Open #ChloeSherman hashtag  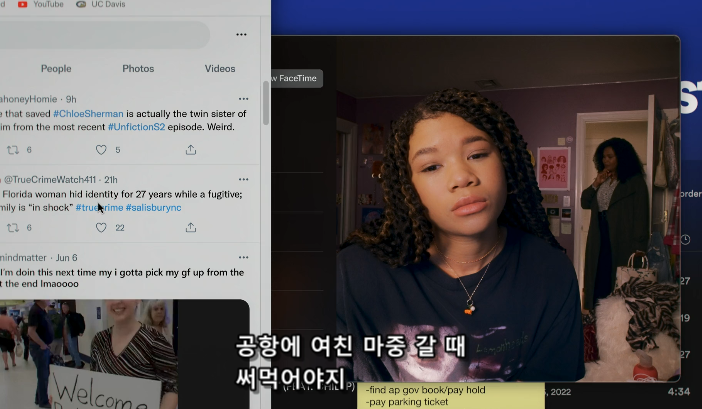(x=88, y=114)
